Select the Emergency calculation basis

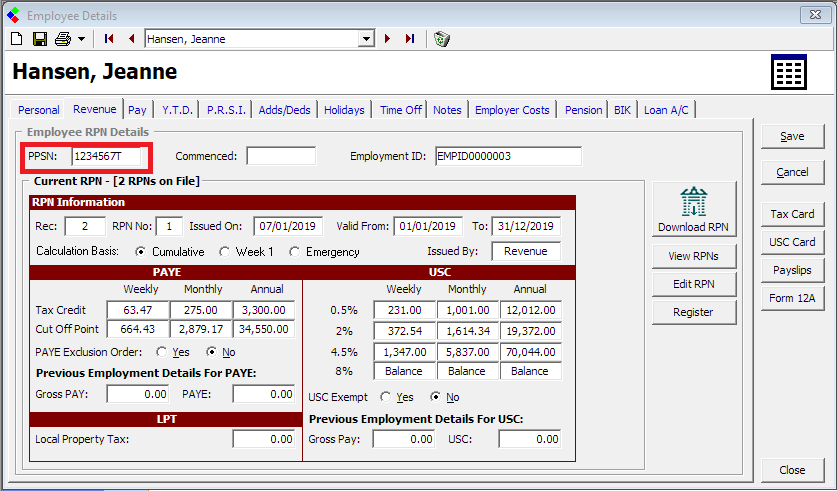click(294, 252)
